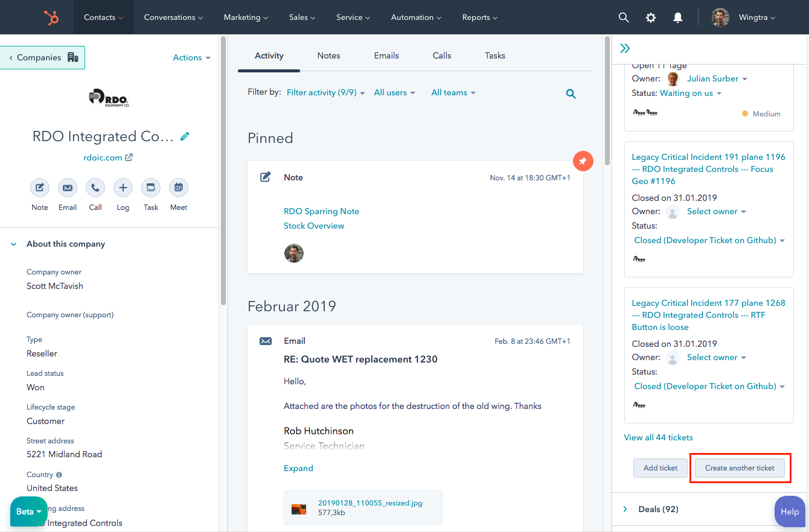Open search with magnifying glass in top bar
This screenshot has height=532, width=809.
point(624,17)
